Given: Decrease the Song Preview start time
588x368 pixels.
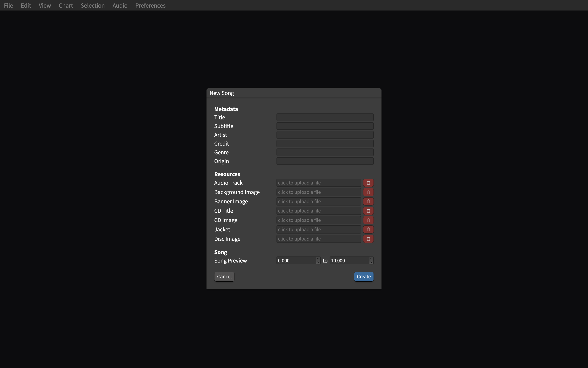Looking at the screenshot, I should click(318, 262).
